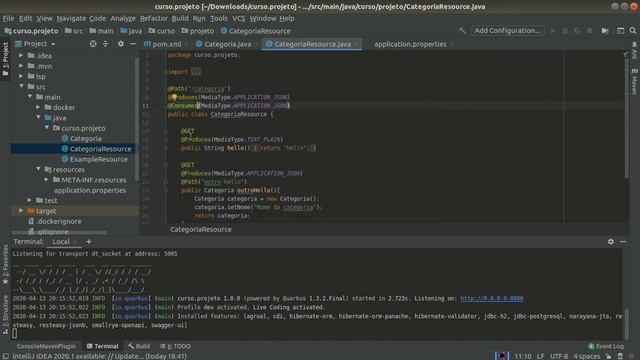Viewport: 640px width, 360px height.
Task: Open the Ant tool window
Action: point(634,51)
